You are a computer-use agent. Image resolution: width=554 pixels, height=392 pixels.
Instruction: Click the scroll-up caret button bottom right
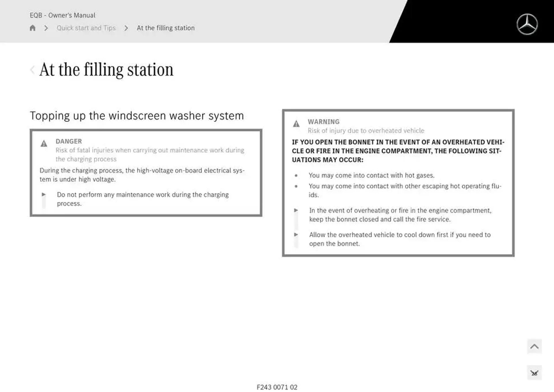(535, 347)
